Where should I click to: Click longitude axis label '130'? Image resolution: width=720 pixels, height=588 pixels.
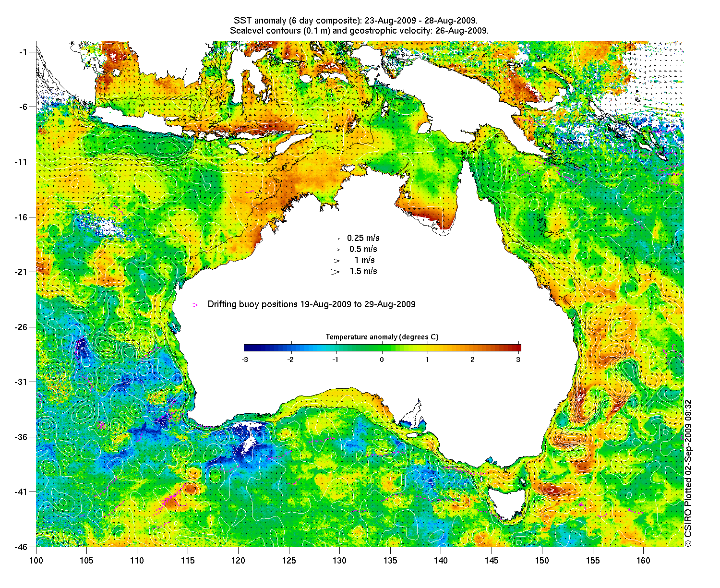point(339,560)
